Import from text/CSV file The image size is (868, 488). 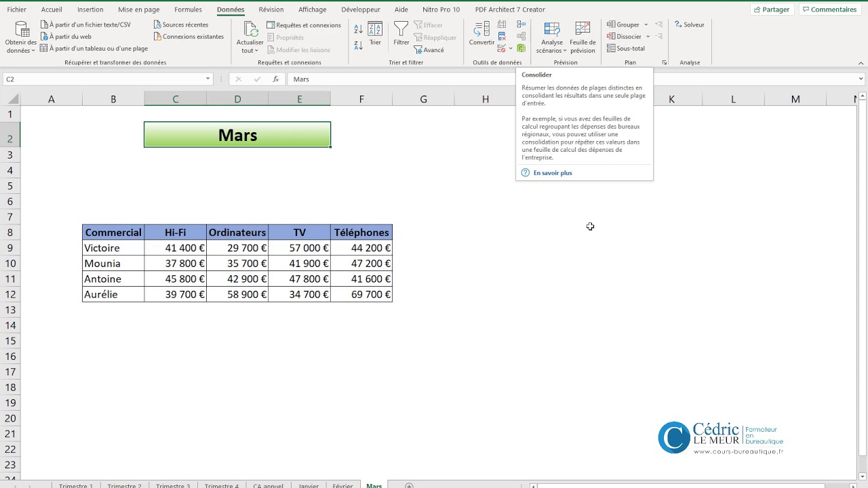tap(85, 24)
